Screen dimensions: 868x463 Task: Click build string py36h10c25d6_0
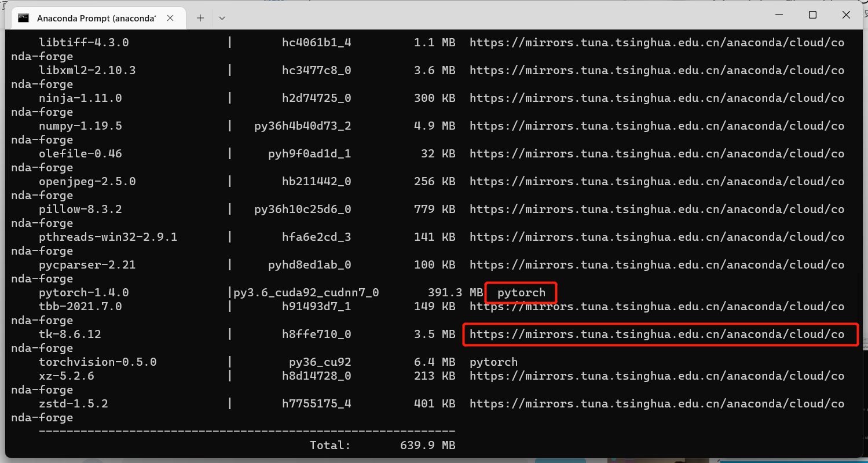303,209
